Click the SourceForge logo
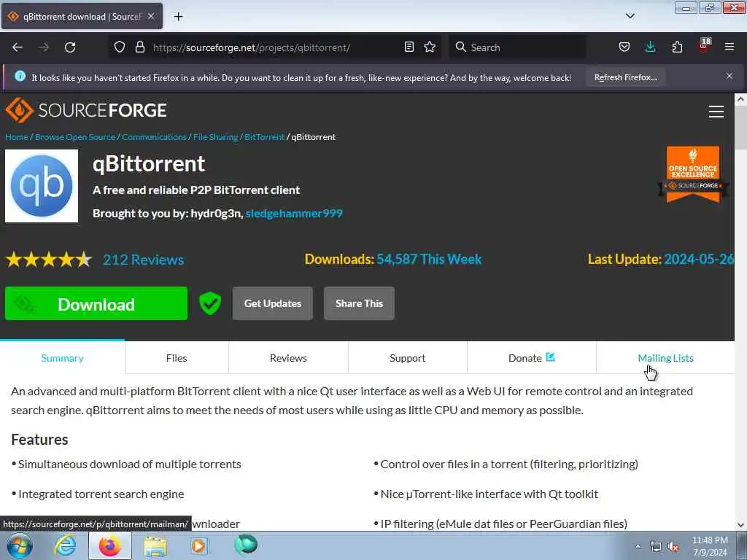The height and width of the screenshot is (560, 747). [86, 110]
